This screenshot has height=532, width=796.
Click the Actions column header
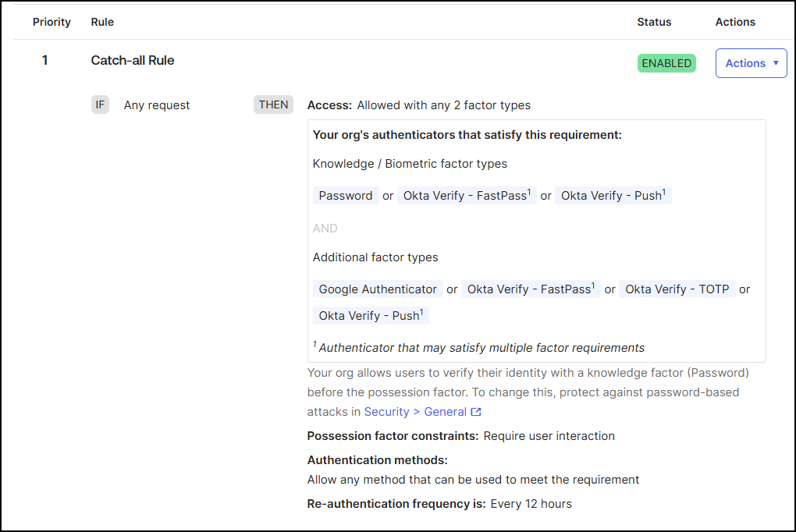click(735, 22)
